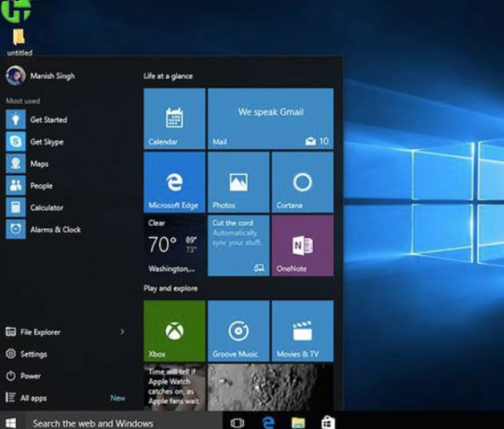Open the Weather tile for Washington

(174, 245)
